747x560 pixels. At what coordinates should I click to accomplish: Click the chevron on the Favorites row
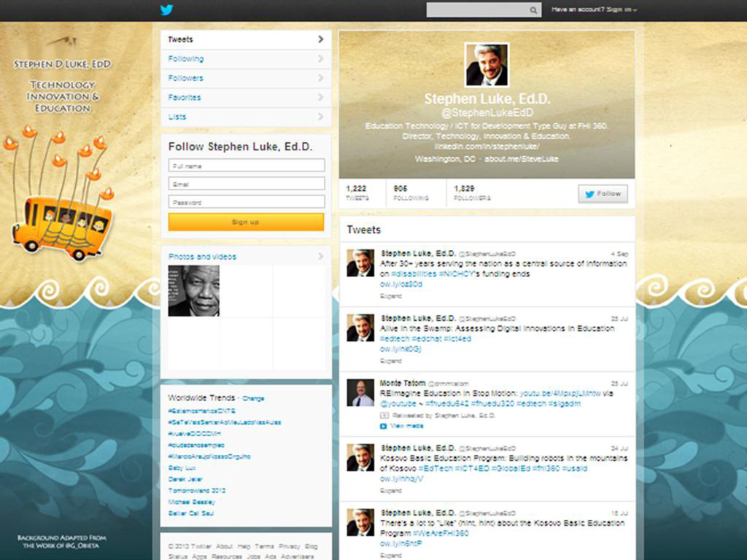click(321, 97)
